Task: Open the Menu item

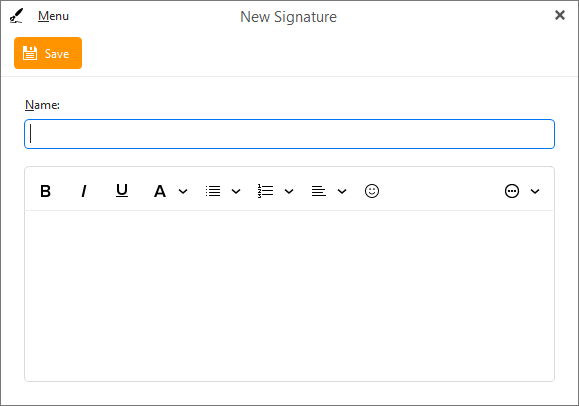Action: (53, 16)
